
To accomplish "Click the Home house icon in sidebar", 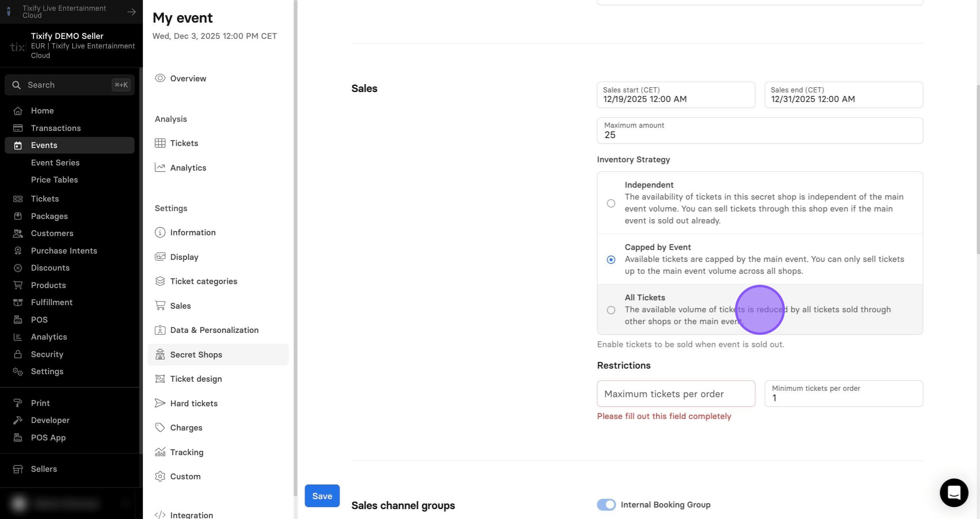I will 17,111.
